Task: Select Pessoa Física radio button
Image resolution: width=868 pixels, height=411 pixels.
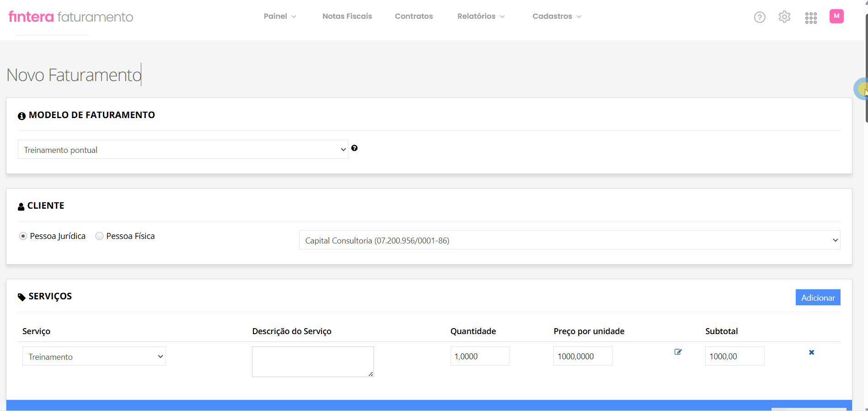Action: coord(99,236)
